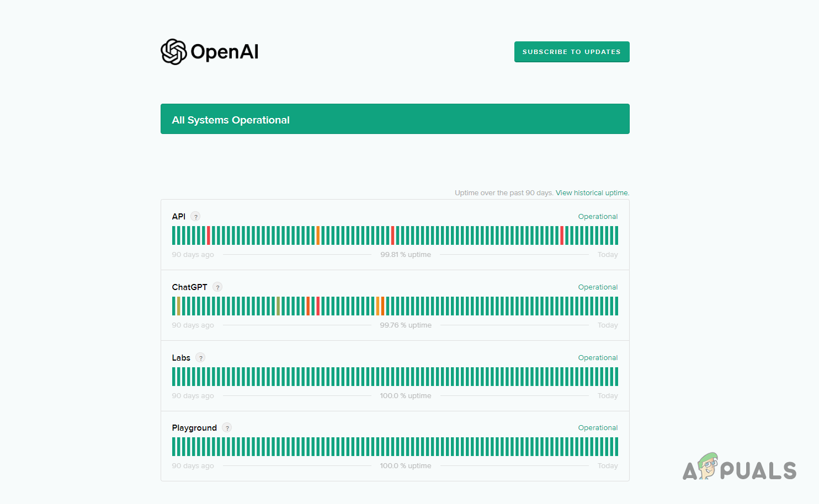Select the red incident bar in API uptime
This screenshot has height=504, width=819.
pyautogui.click(x=209, y=235)
